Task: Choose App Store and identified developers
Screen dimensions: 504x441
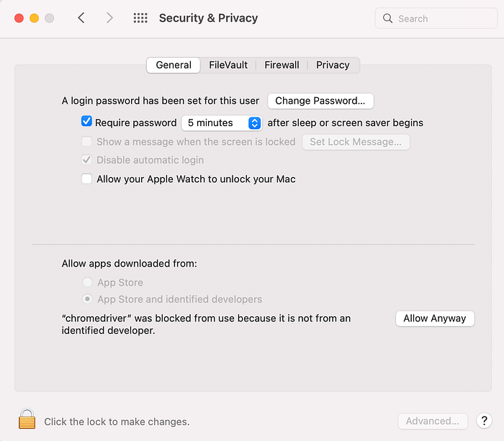Action: coord(87,299)
